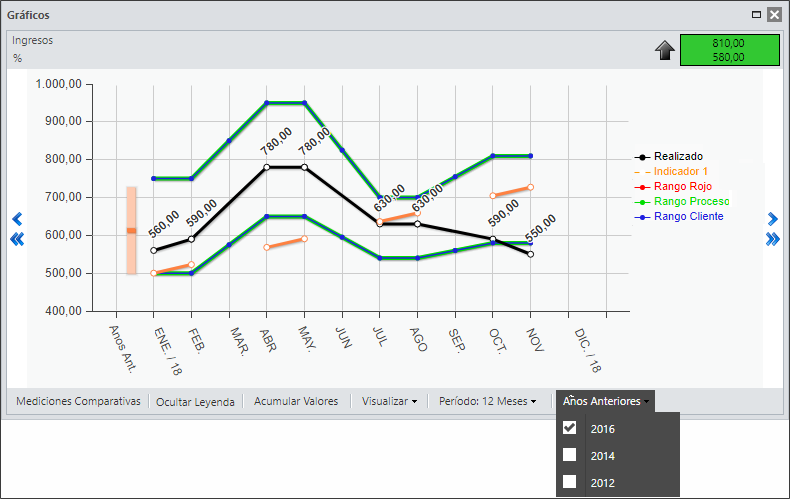Click the 780,00 data point for ABR

(267, 167)
